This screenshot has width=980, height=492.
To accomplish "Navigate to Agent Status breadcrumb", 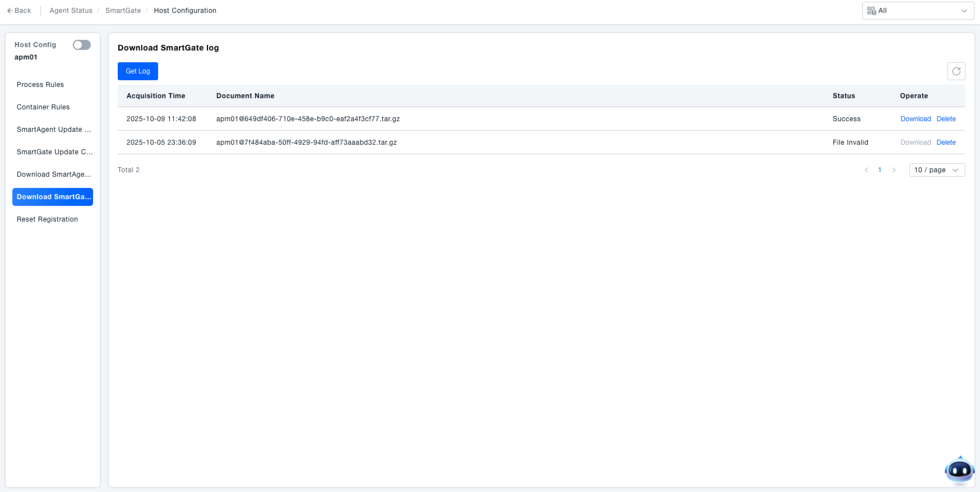I will (x=71, y=11).
